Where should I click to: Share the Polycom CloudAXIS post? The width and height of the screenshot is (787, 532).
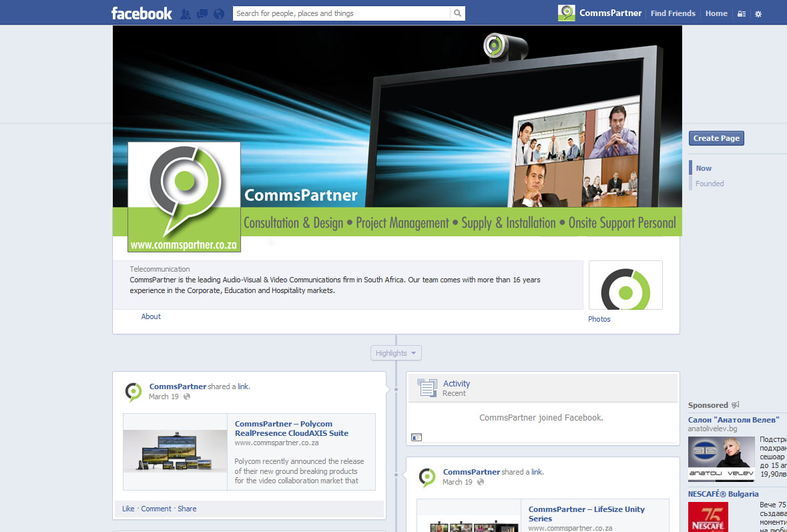pos(187,509)
